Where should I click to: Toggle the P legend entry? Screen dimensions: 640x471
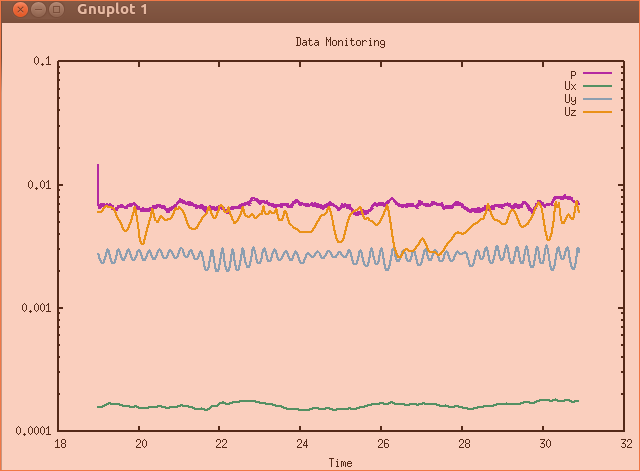tap(591, 74)
